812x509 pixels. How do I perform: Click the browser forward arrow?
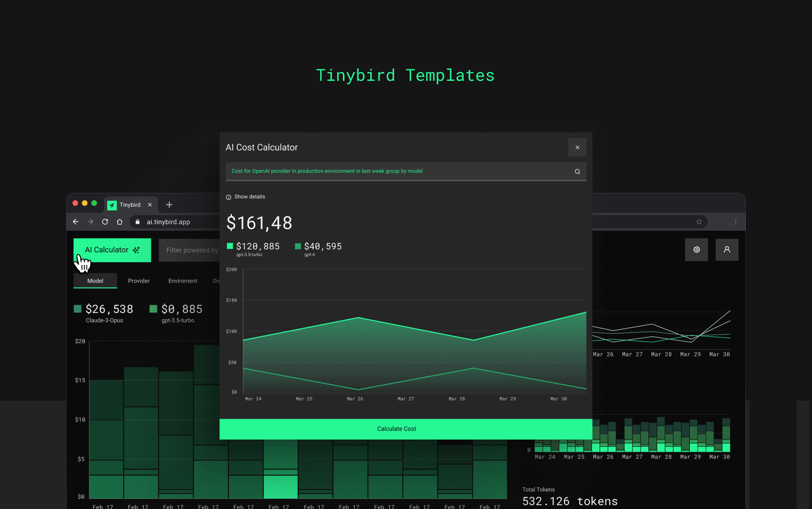91,222
